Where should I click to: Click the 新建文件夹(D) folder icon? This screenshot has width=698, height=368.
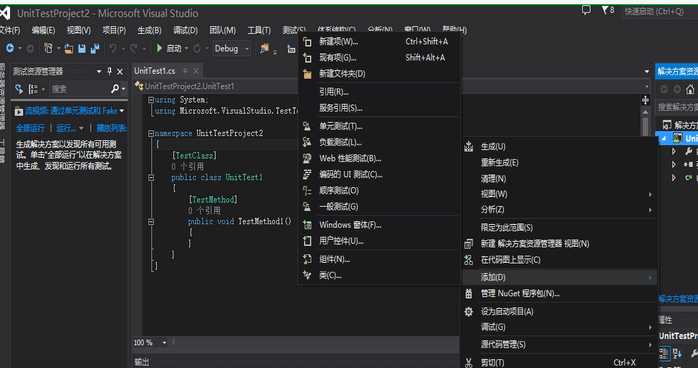[x=307, y=74]
